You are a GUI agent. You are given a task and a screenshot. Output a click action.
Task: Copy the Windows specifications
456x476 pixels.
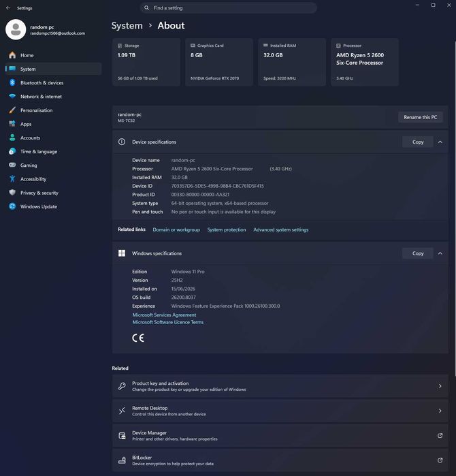tap(418, 253)
